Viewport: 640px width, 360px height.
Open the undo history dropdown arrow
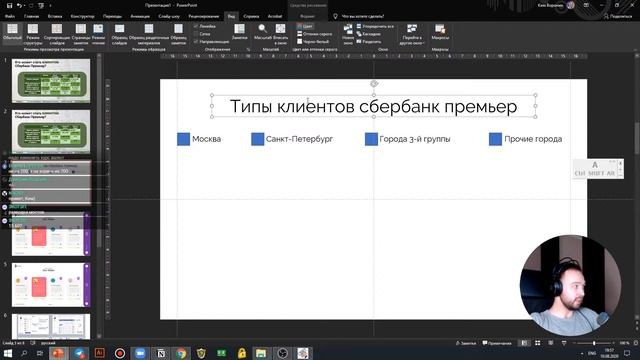click(x=24, y=5)
